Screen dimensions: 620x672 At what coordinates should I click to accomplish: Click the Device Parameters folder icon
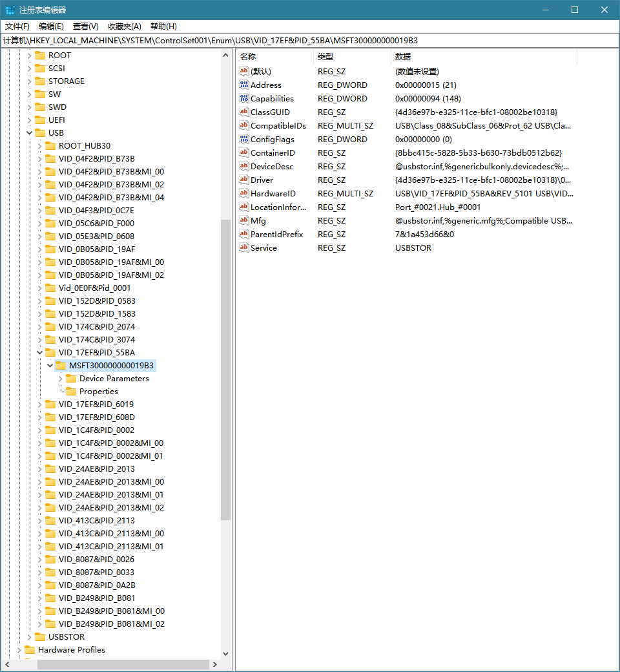tap(71, 378)
